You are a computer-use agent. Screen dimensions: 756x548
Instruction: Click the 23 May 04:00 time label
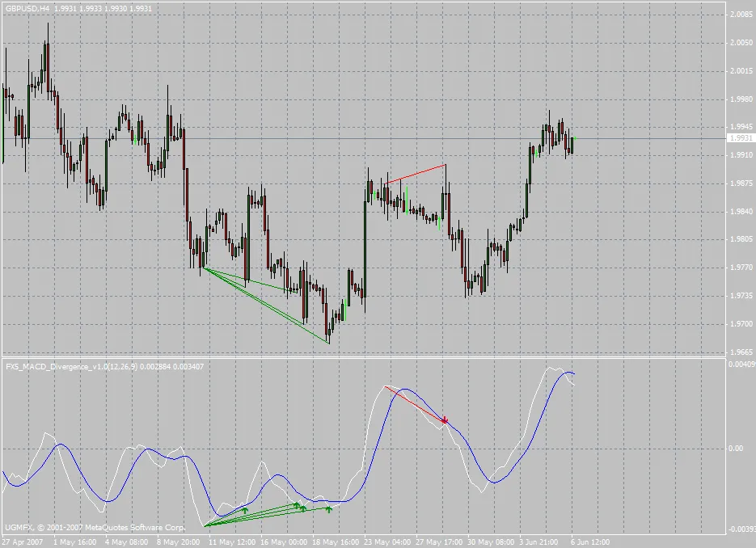point(386,542)
